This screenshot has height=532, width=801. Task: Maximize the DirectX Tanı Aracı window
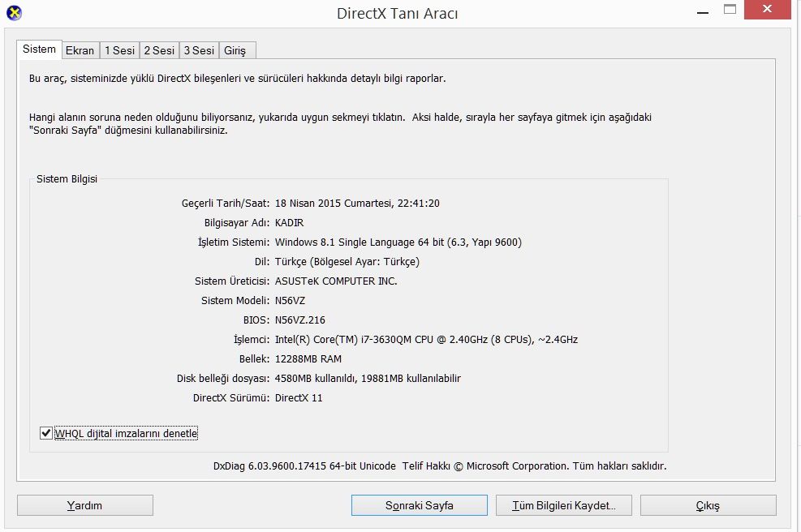(x=730, y=9)
